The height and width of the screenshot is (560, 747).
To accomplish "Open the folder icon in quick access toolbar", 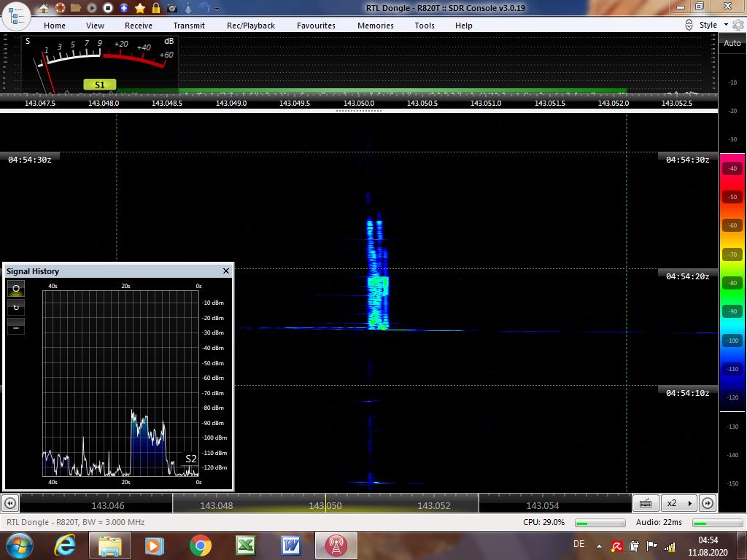I will point(75,7).
